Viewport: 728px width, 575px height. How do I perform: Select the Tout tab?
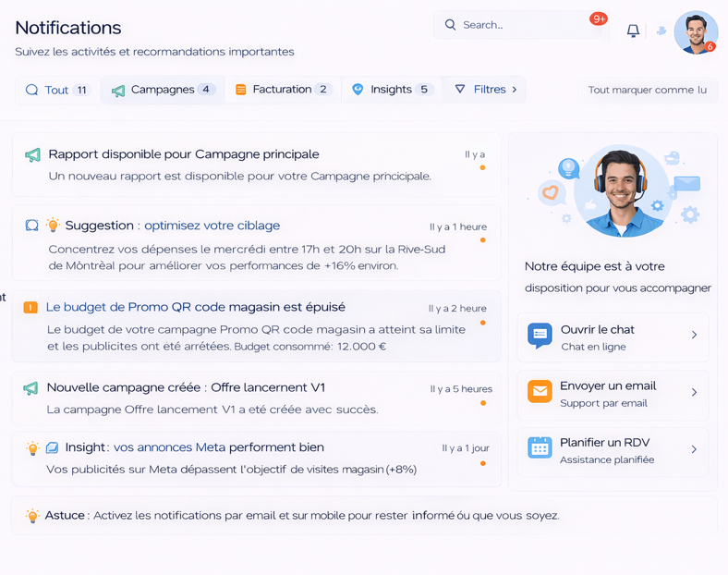coord(57,90)
